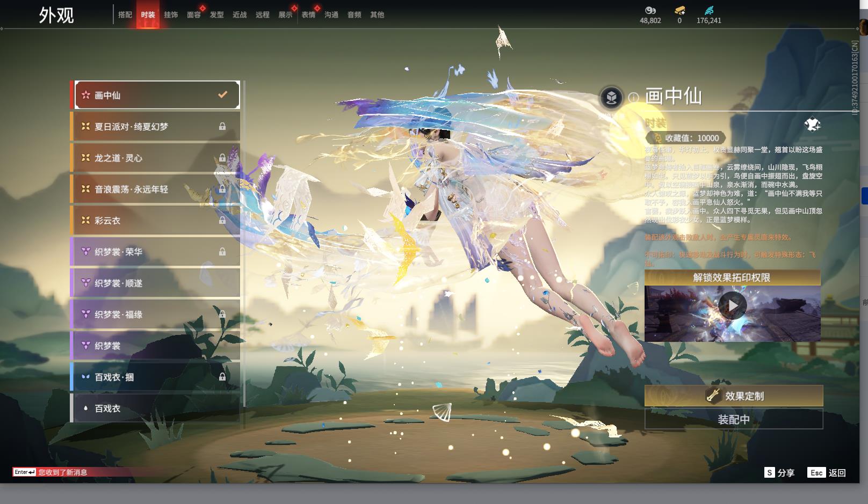
Task: Click the gold ingot top-up icon
Action: [679, 10]
